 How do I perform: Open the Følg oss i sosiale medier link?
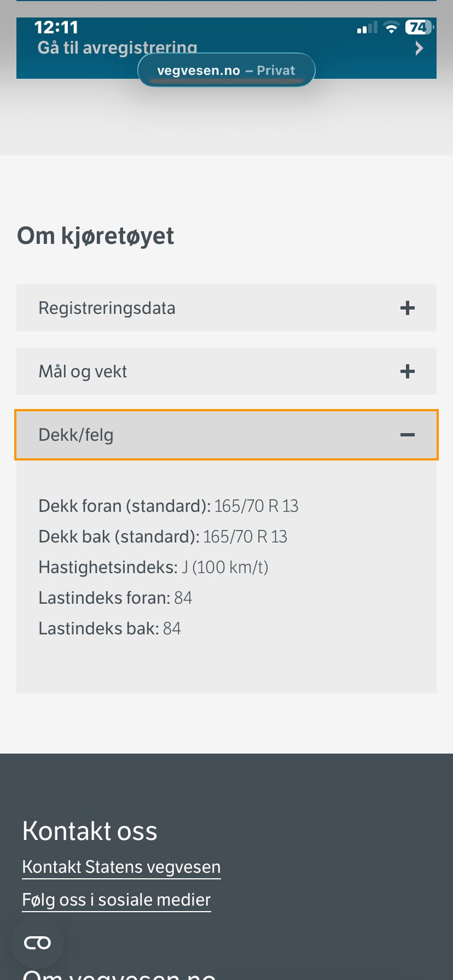pyautogui.click(x=116, y=900)
